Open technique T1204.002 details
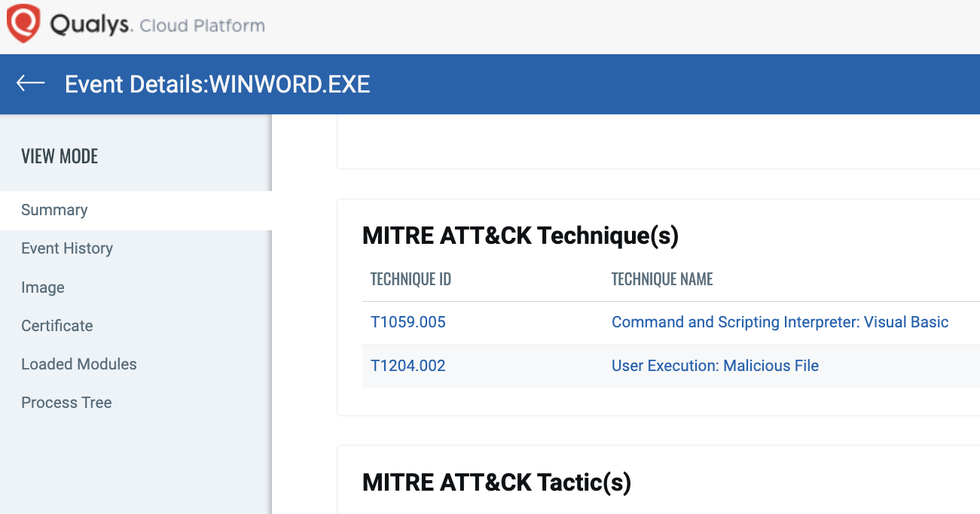The width and height of the screenshot is (980, 514). 408,365
